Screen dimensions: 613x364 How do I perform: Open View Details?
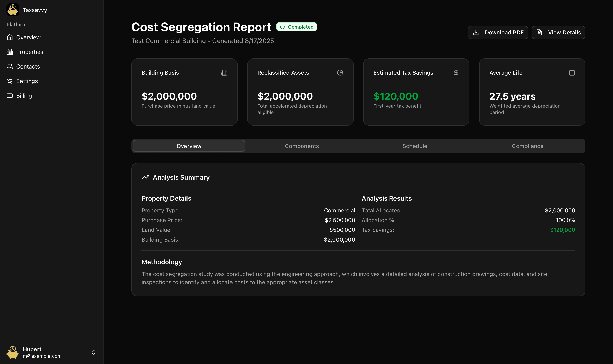click(x=558, y=32)
